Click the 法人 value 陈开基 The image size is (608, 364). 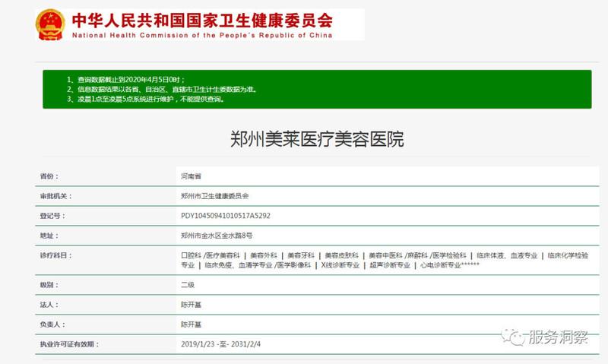(191, 305)
